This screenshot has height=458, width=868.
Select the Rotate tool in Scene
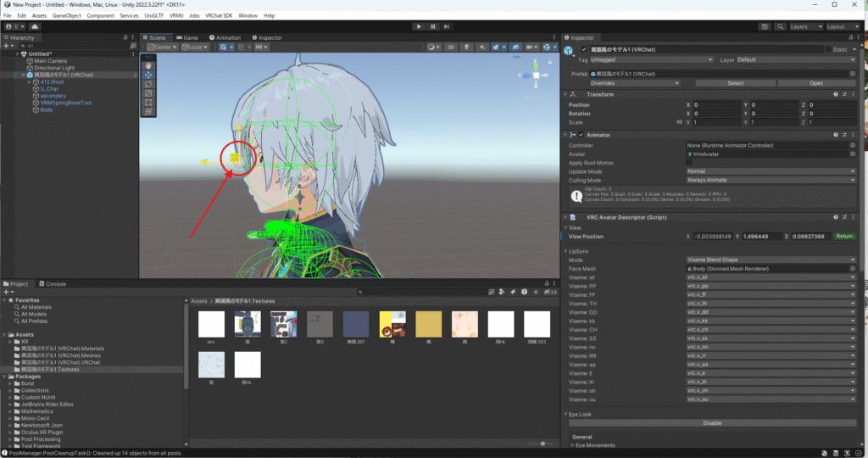click(148, 84)
